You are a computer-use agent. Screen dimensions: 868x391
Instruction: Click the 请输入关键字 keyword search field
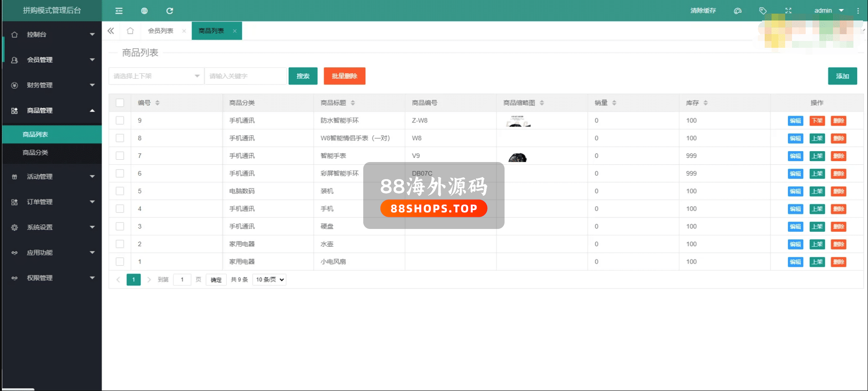(245, 76)
